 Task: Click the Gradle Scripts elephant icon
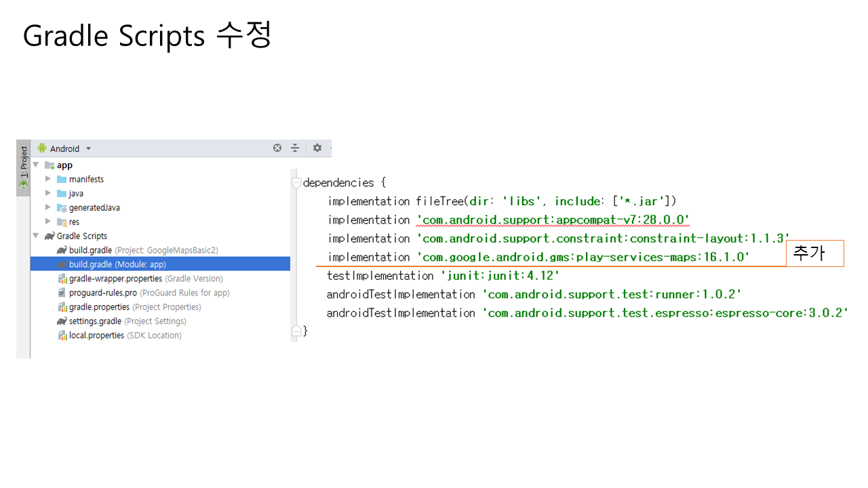pos(50,236)
